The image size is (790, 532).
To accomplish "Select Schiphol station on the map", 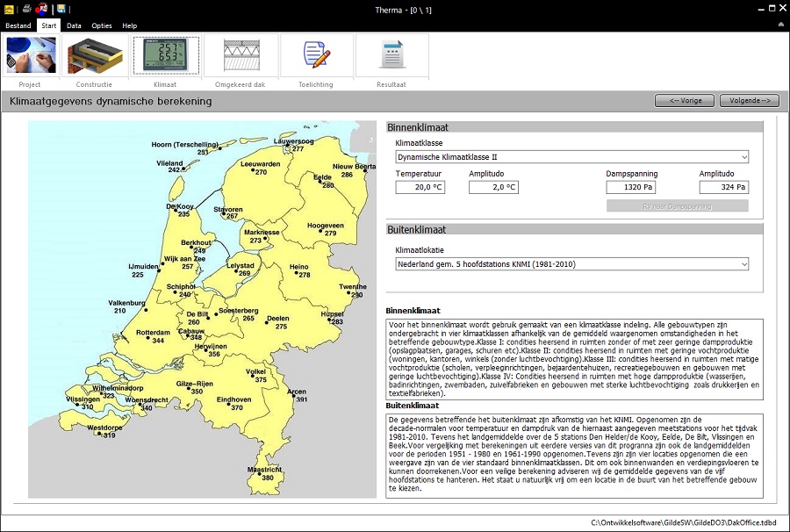I will [x=181, y=291].
